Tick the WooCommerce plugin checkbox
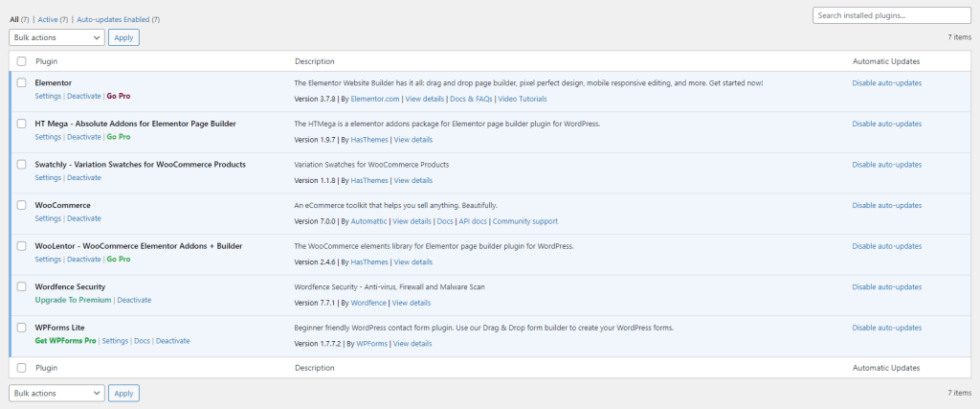The width and height of the screenshot is (980, 409). pyautogui.click(x=22, y=205)
